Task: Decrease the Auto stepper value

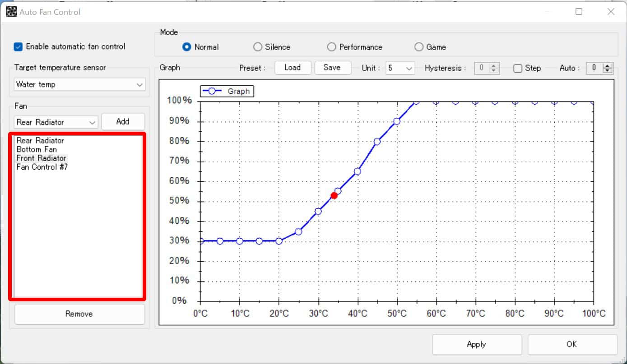Action: coord(607,71)
